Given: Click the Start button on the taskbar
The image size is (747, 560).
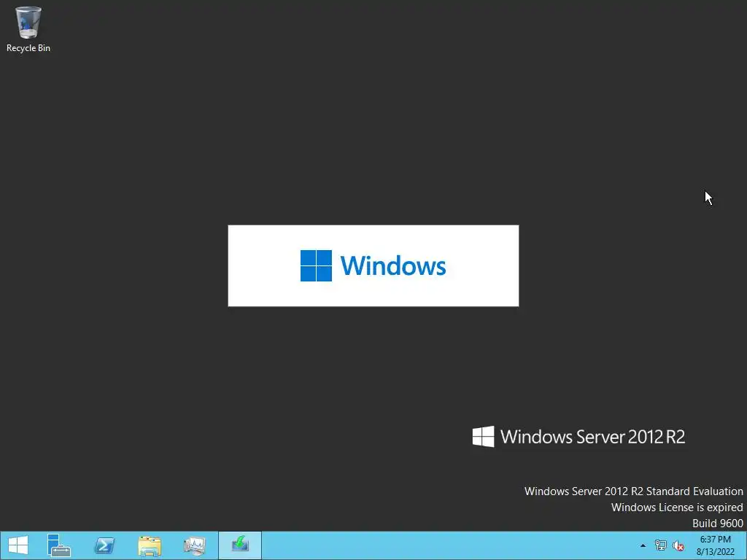Looking at the screenshot, I should pos(18,545).
